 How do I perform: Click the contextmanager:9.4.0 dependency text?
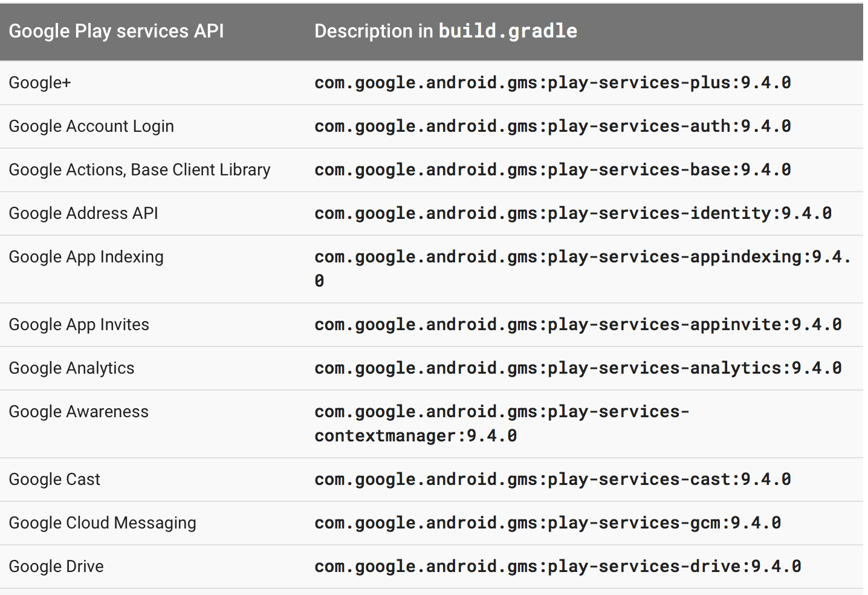click(x=415, y=436)
